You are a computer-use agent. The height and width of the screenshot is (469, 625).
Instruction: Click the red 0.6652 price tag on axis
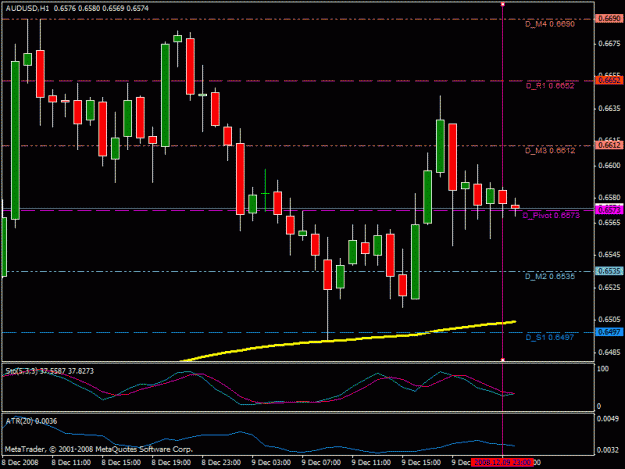[x=609, y=80]
